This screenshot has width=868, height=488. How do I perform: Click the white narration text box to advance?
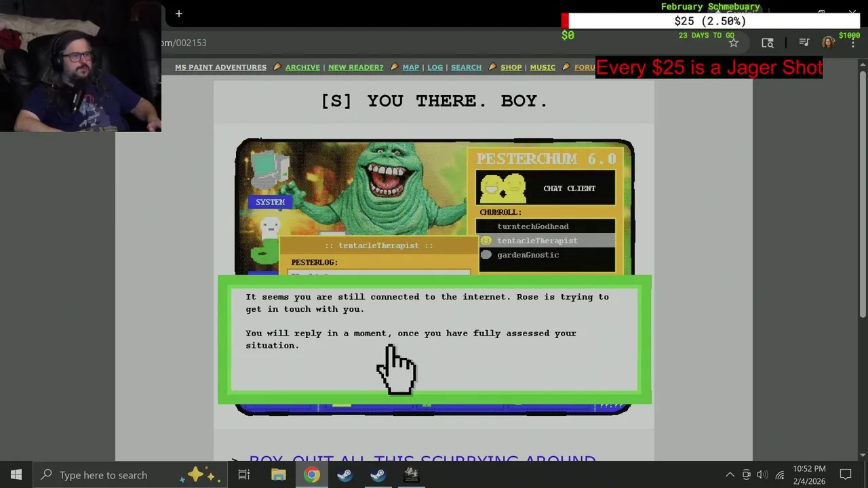click(434, 340)
